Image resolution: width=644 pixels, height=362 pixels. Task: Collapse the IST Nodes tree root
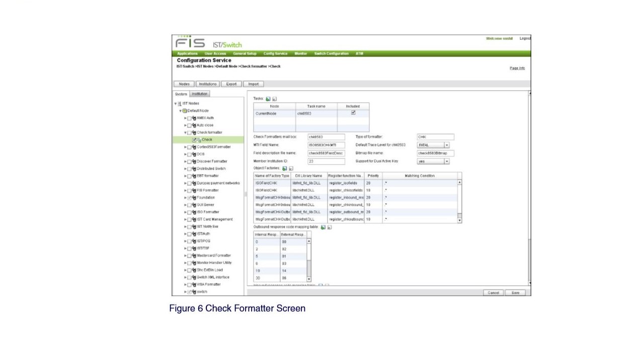176,104
